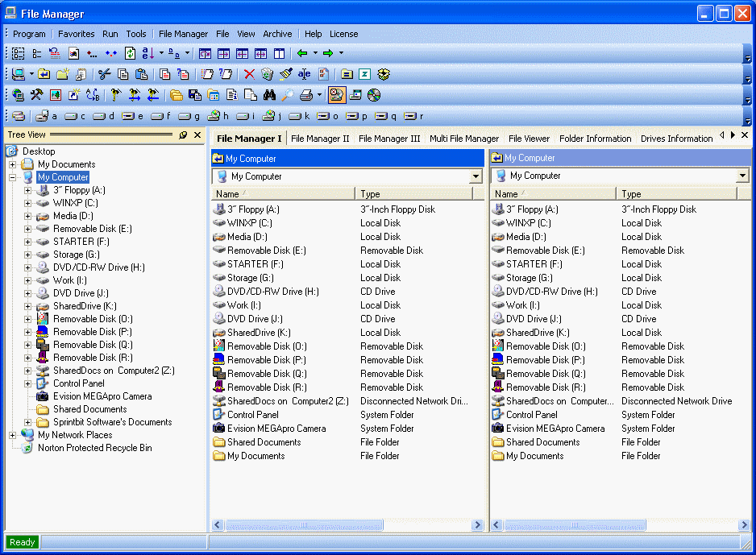Open the right pane My Computer dropdown
Image resolution: width=756 pixels, height=555 pixels.
(x=742, y=176)
